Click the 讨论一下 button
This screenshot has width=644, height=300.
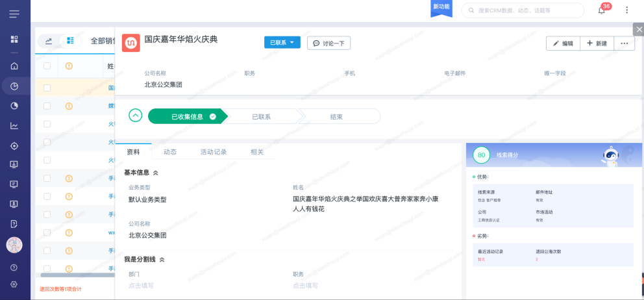pyautogui.click(x=329, y=43)
